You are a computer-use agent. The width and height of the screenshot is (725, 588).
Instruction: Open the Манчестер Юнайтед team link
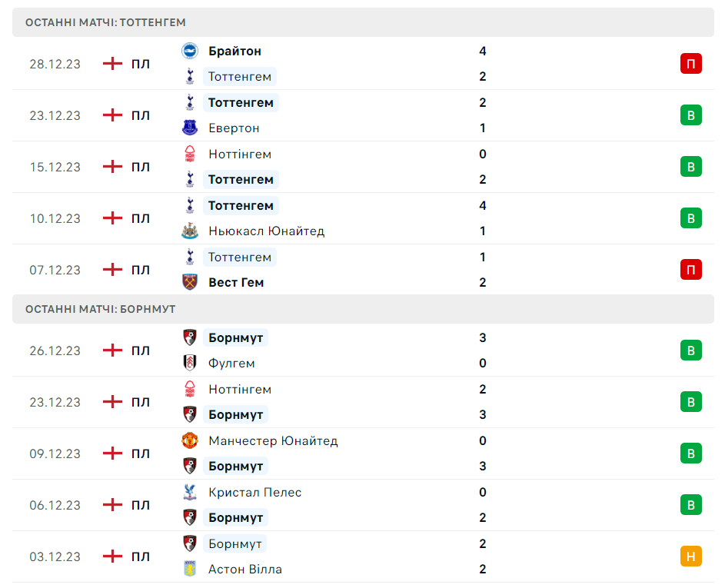(273, 440)
